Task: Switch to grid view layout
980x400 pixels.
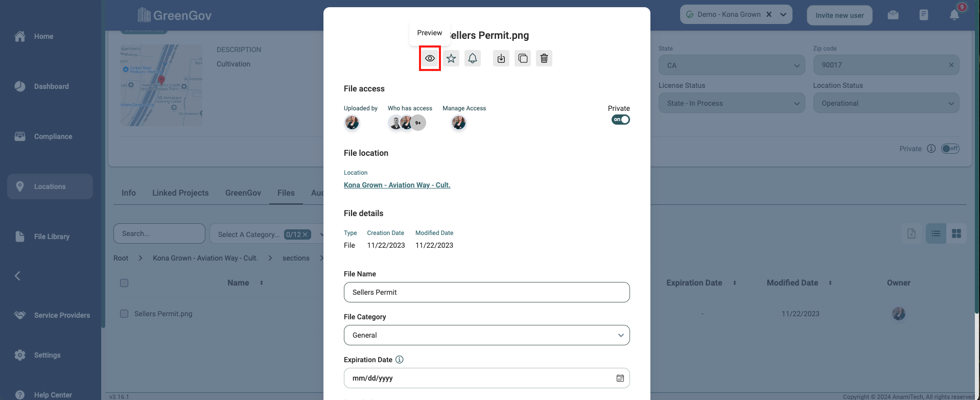Action: 956,233
